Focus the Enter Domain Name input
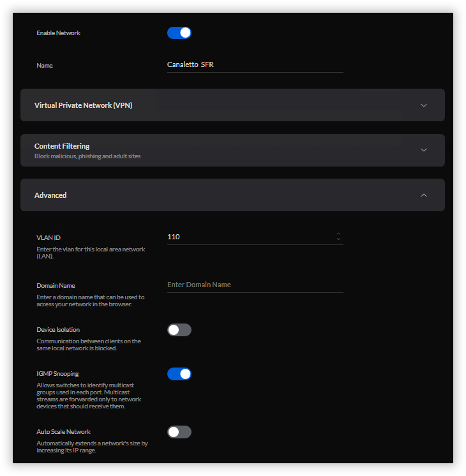 (x=254, y=285)
